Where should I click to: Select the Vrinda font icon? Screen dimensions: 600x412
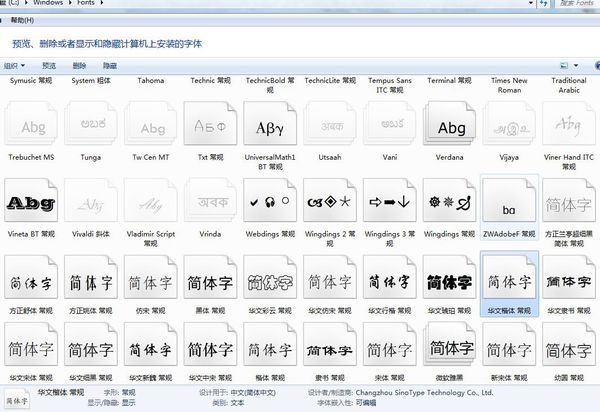tap(210, 200)
